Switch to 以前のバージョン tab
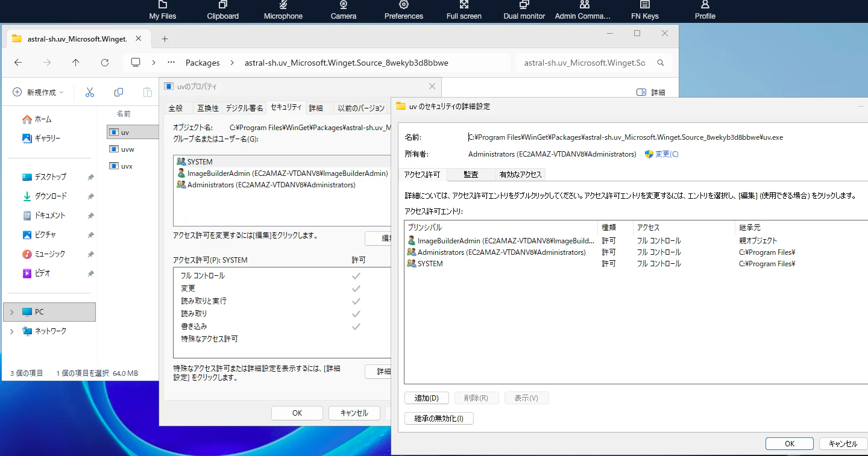868x456 pixels. pos(361,108)
